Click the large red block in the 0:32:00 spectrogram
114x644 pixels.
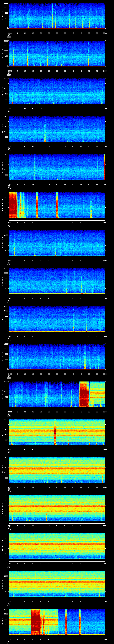[84, 394]
